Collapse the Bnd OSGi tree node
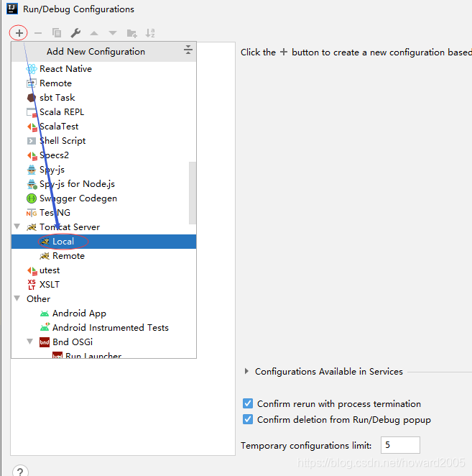Image resolution: width=472 pixels, height=476 pixels. coord(30,342)
